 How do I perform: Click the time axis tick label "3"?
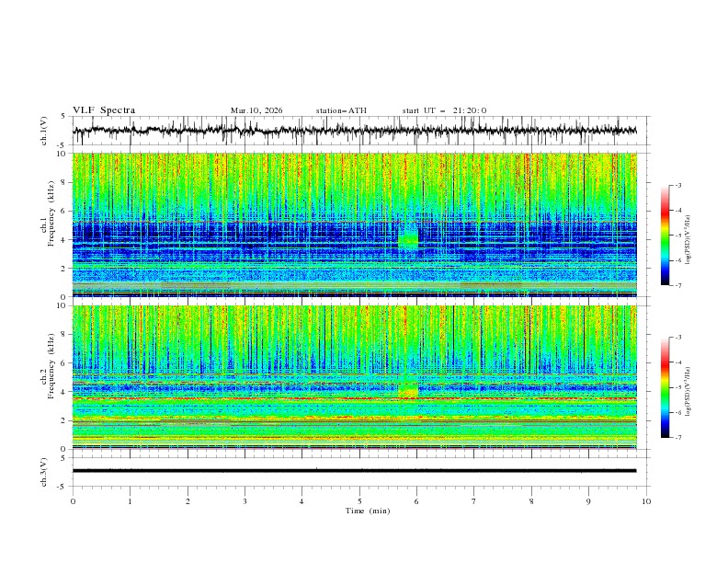245,501
